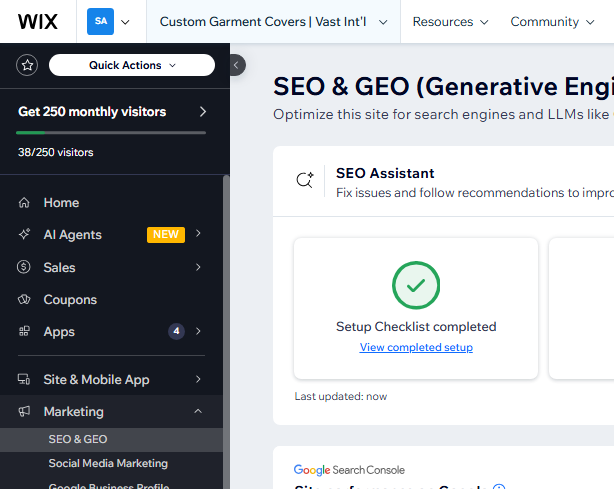Click the Last updated: now text
The image size is (614, 489).
pyautogui.click(x=341, y=397)
